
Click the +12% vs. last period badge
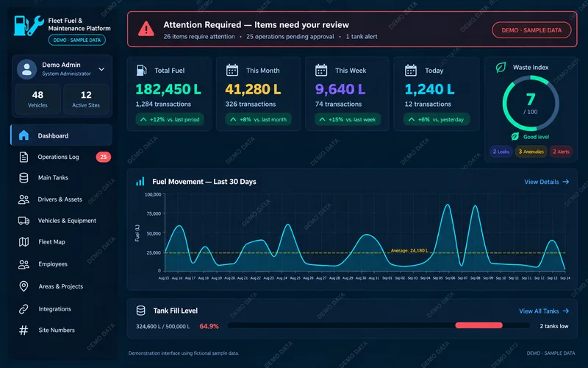click(x=170, y=119)
